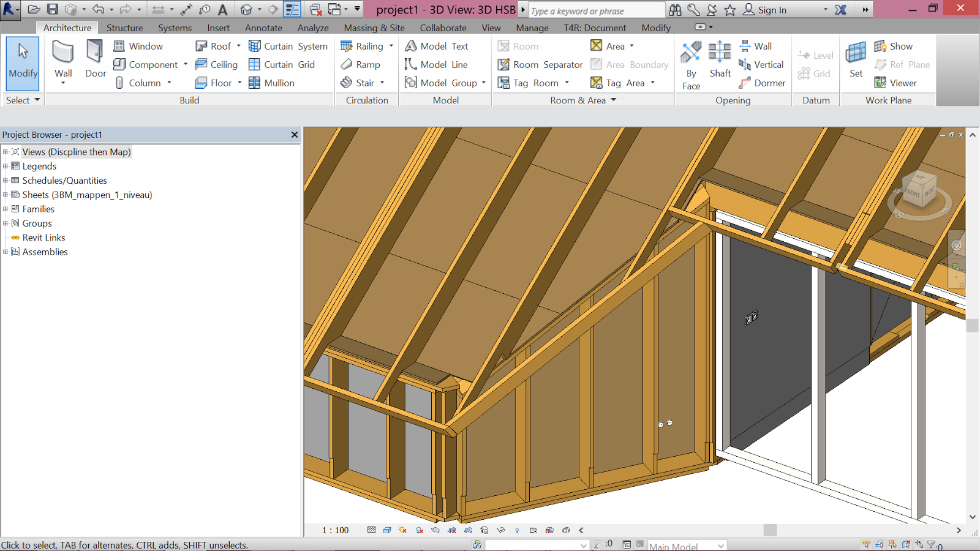Add a Room Separator
The width and height of the screenshot is (980, 551).
[x=540, y=64]
